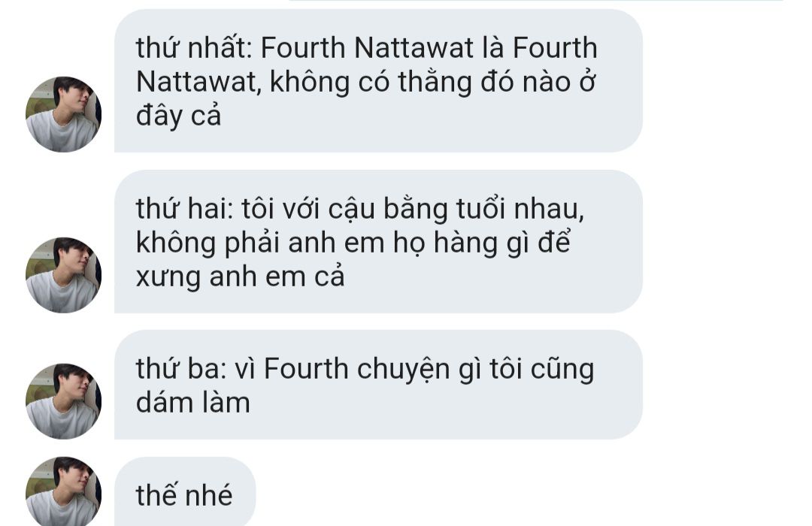
Task: Click "Fourth" in the "thứ ba" message
Action: 306,369
